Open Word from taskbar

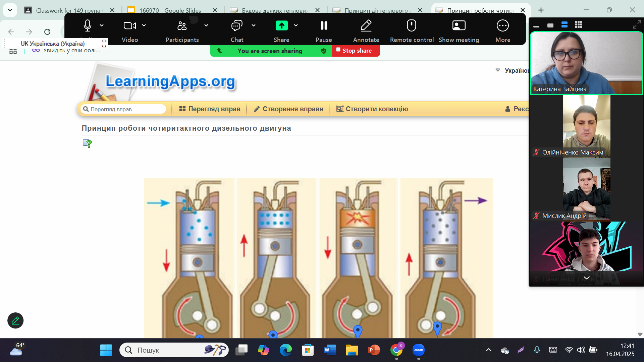tap(330, 350)
